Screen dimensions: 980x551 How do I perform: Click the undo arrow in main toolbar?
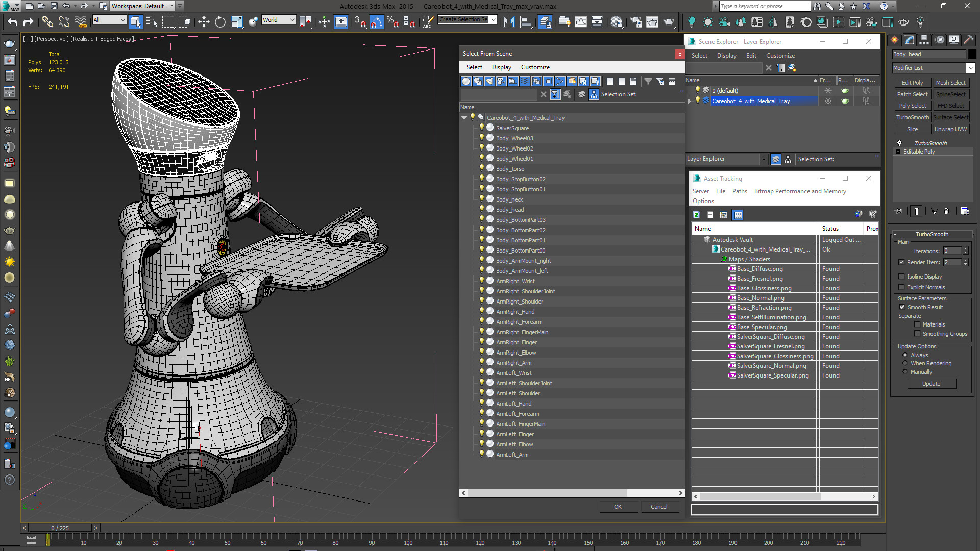point(12,21)
